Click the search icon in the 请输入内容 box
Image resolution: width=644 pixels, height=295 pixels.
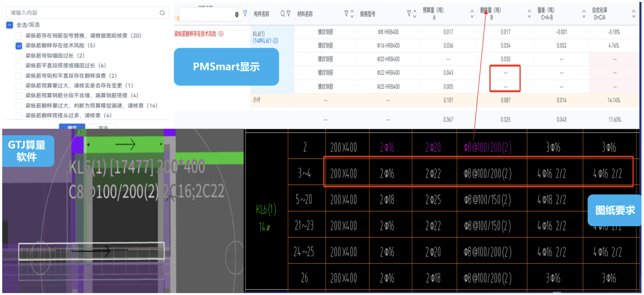(162, 13)
